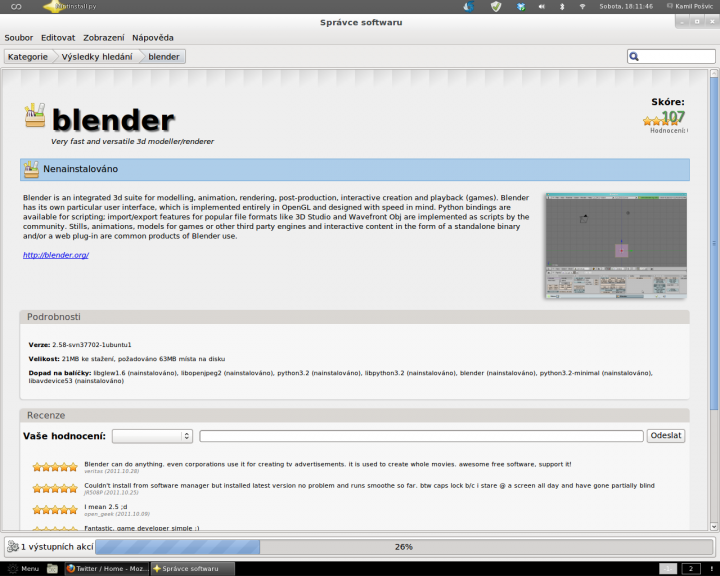Screen dimensions: 720x576
Task: Click the software search input field
Action: [671, 56]
